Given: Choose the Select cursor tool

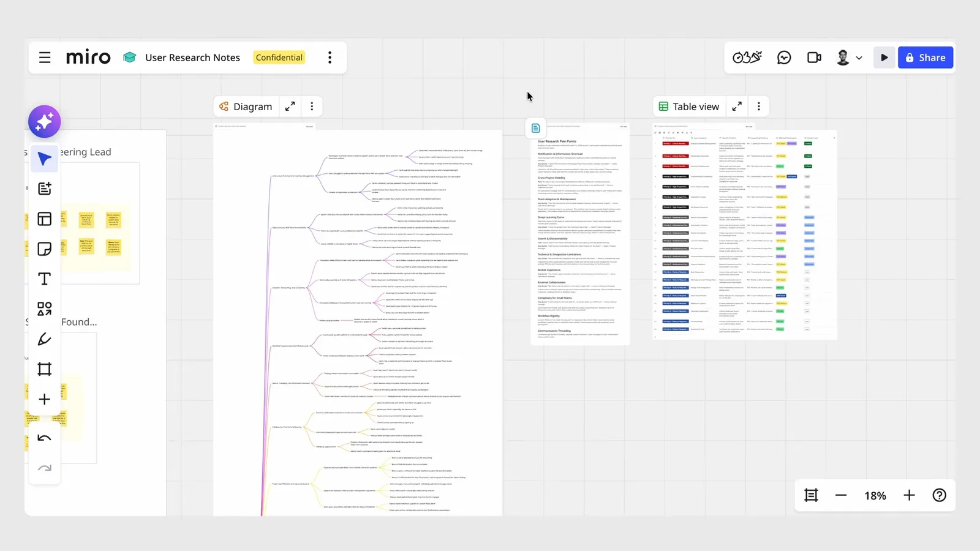Looking at the screenshot, I should 45,159.
